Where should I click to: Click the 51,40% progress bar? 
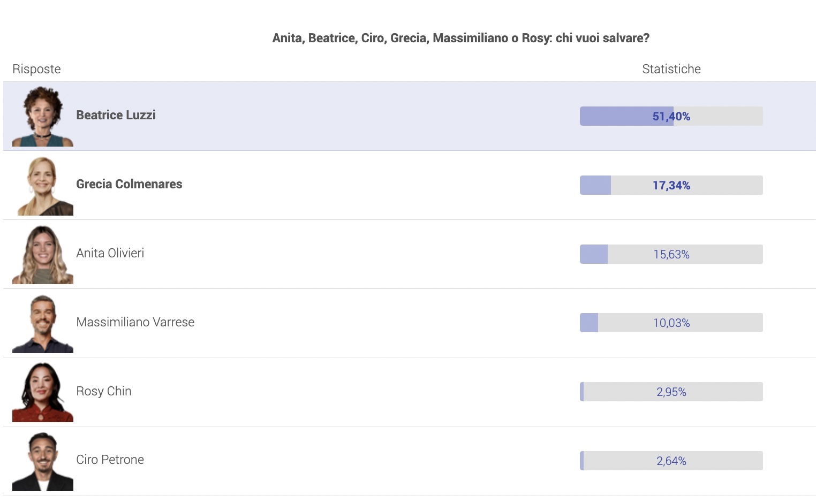coord(671,116)
